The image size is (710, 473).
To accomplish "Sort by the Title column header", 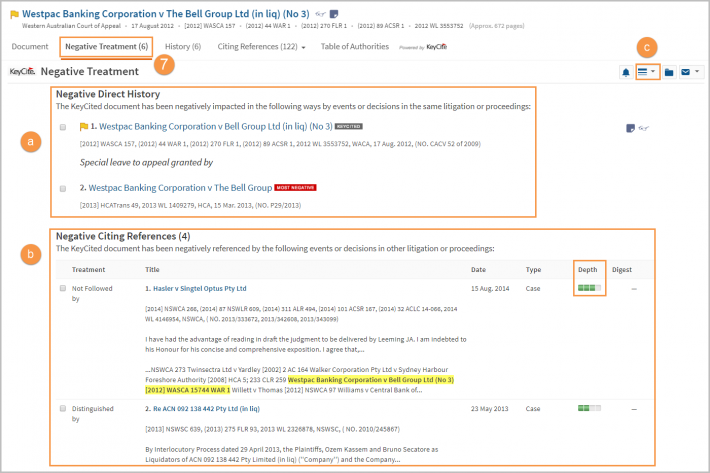I will tap(152, 269).
